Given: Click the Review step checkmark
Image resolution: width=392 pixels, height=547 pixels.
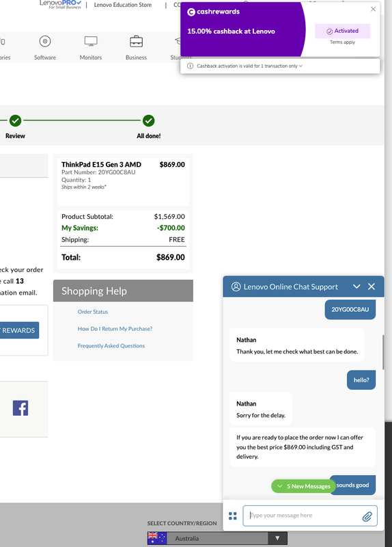Looking at the screenshot, I should 15,121.
